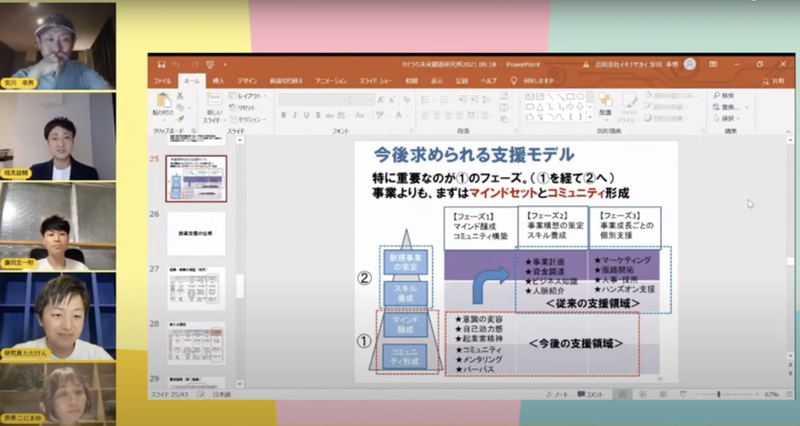Click the Share (共有) button
The image size is (800, 426).
[776, 79]
